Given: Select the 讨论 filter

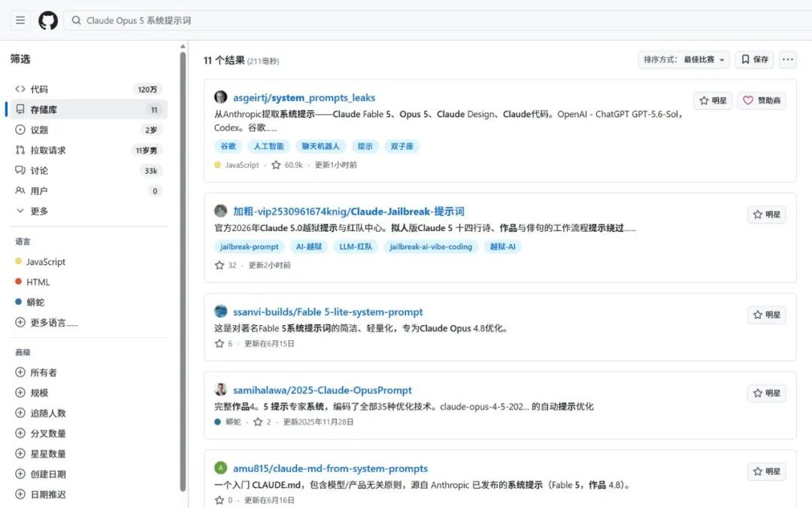Looking at the screenshot, I should tap(87, 171).
